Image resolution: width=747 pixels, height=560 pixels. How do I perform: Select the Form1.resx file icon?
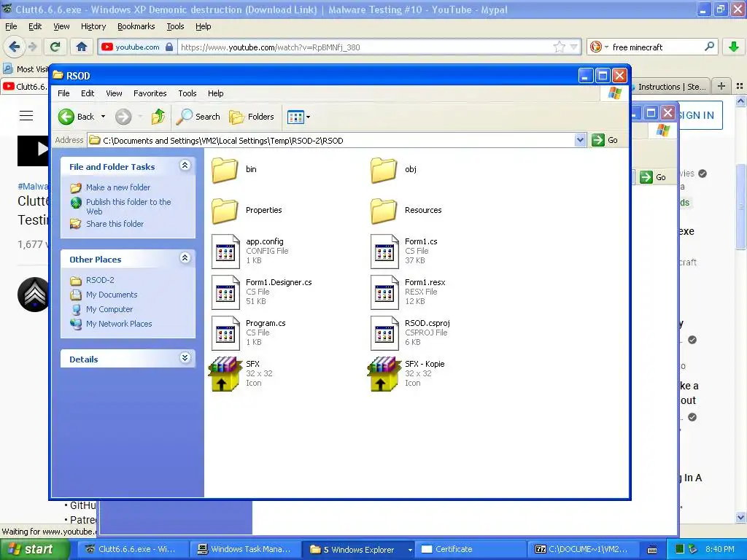coord(384,292)
